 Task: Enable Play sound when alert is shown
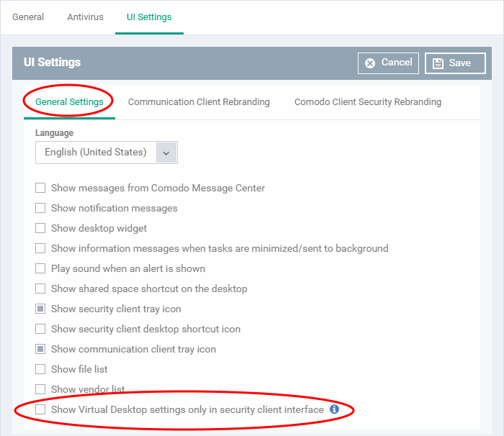[x=41, y=269]
